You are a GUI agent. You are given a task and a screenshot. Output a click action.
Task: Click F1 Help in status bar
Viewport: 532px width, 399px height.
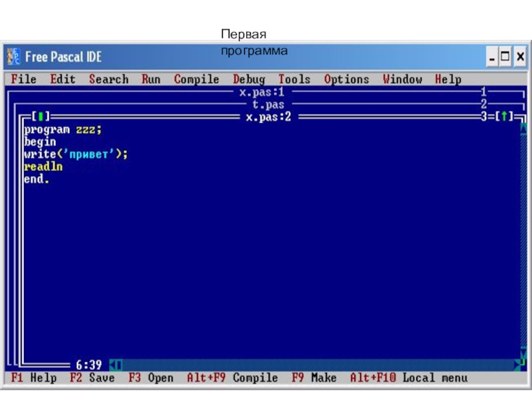pyautogui.click(x=34, y=378)
